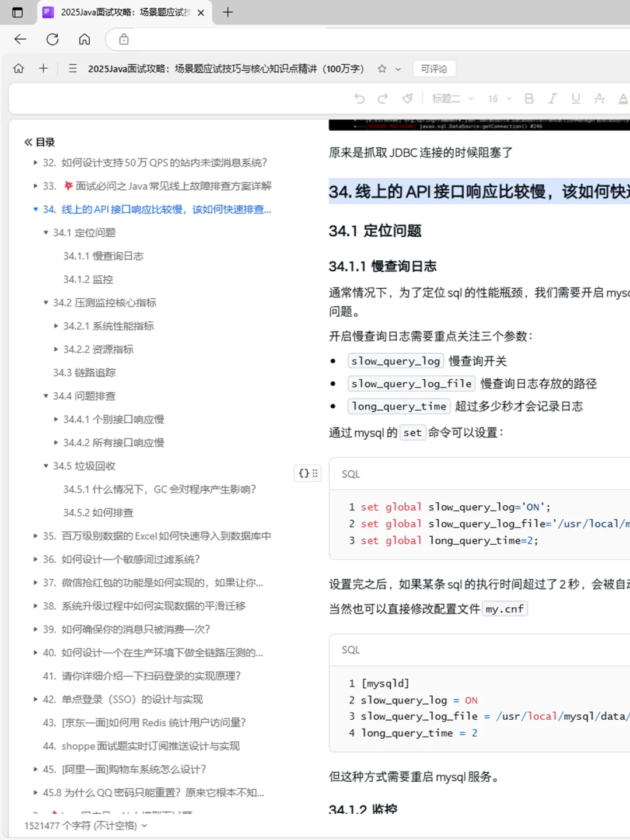Screen dimensions: 630x840
Task: Open the browser home page
Action: (85, 39)
